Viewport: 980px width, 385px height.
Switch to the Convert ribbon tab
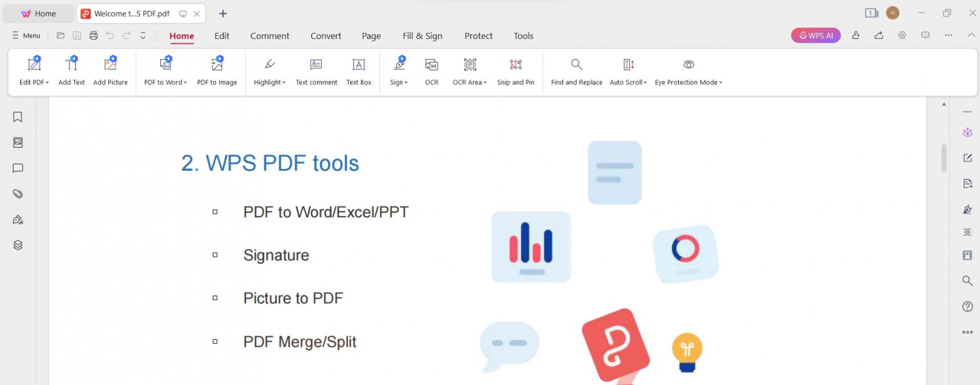[326, 36]
